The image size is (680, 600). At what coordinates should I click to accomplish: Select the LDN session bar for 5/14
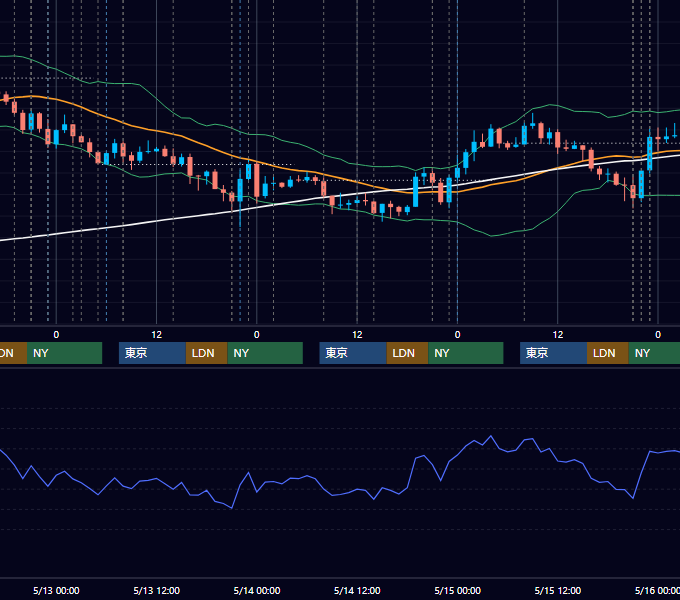pyautogui.click(x=407, y=353)
